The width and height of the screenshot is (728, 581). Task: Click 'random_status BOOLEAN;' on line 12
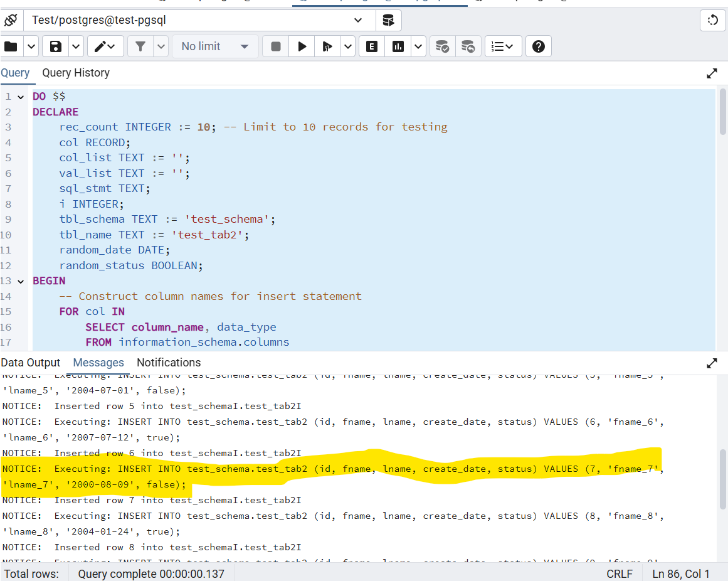(x=131, y=265)
